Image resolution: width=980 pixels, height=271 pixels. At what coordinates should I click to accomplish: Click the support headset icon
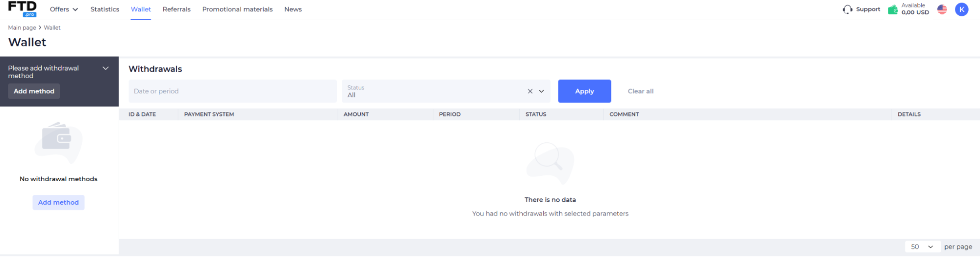[847, 9]
